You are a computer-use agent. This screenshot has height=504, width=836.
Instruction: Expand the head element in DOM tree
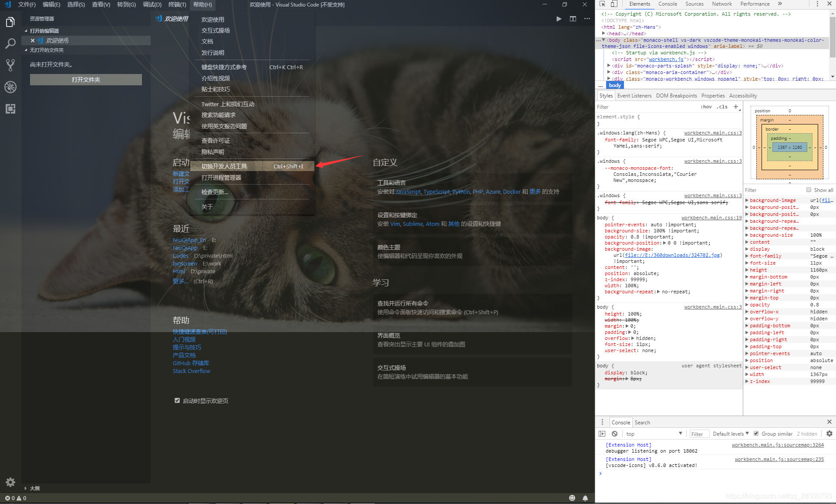(603, 33)
